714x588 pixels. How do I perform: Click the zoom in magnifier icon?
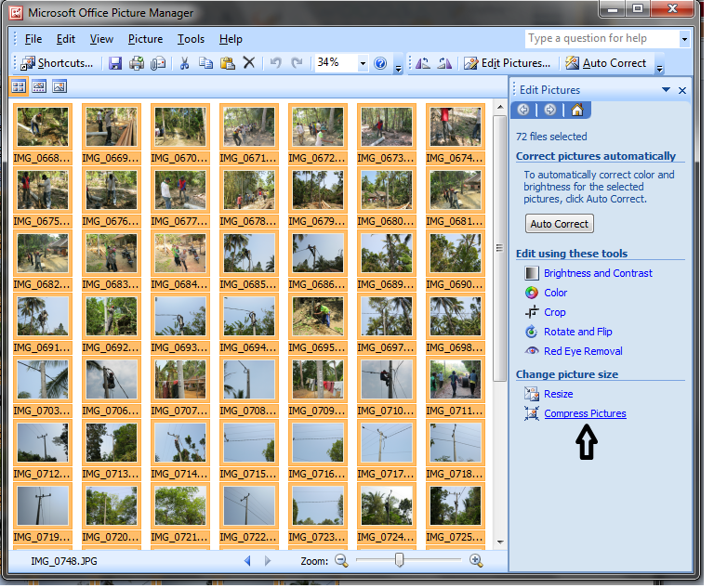point(476,561)
